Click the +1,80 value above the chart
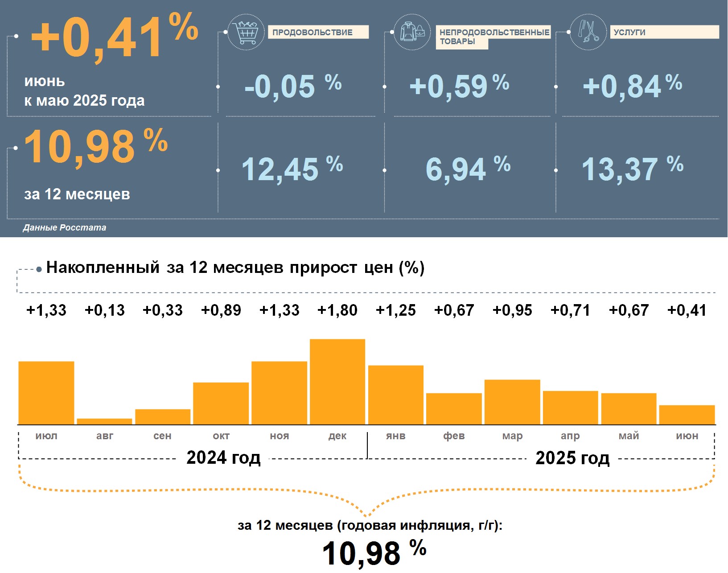This screenshot has height=573, width=728. pos(337,310)
